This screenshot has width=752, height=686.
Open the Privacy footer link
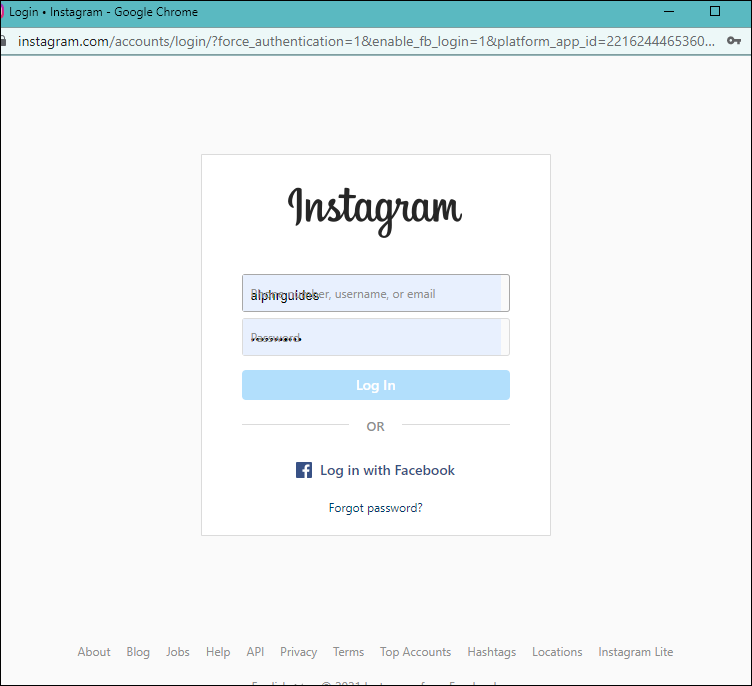298,652
